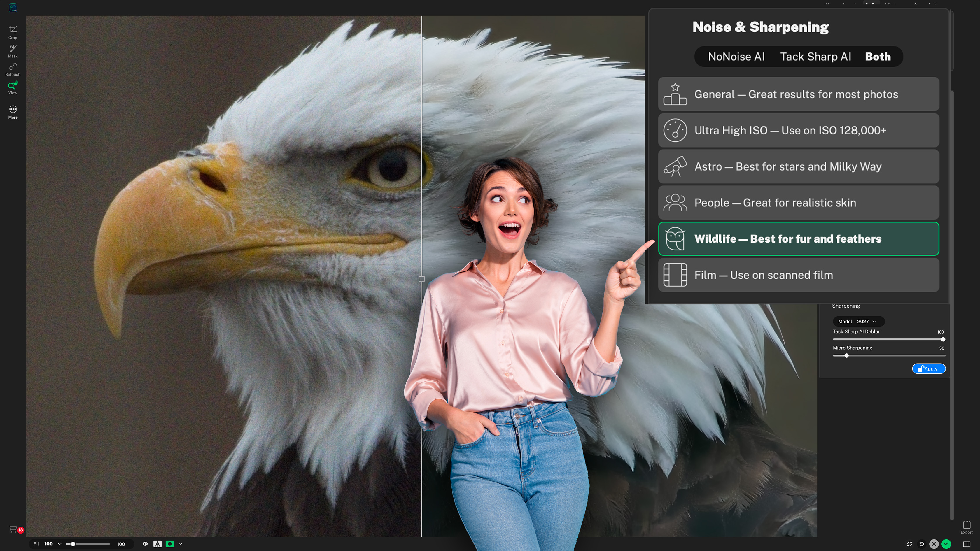Click the blue Apply button
980x551 pixels.
pyautogui.click(x=928, y=368)
